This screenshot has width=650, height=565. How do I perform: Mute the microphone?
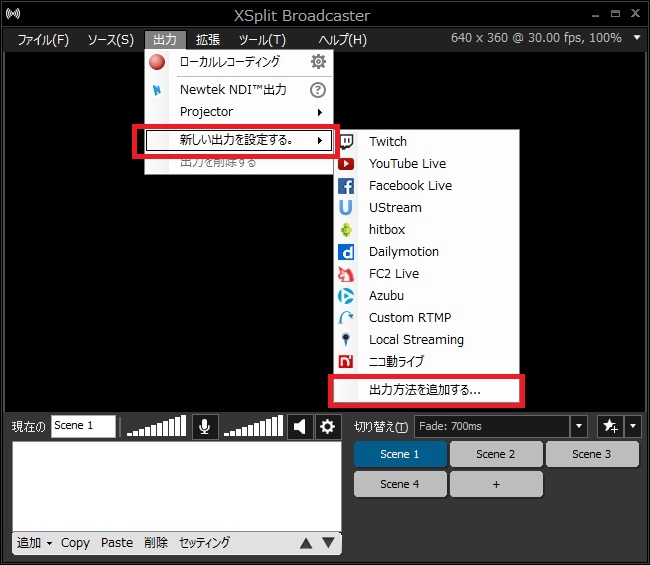204,426
